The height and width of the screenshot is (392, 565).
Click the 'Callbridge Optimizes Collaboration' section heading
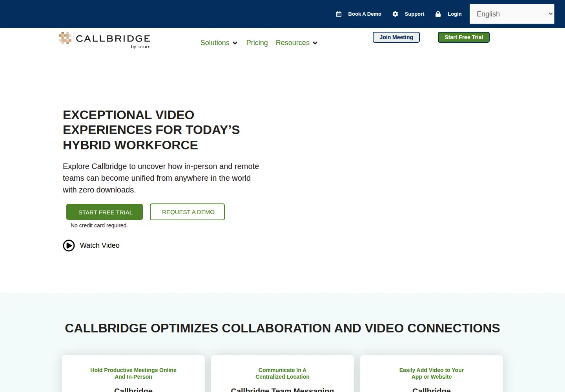click(282, 328)
